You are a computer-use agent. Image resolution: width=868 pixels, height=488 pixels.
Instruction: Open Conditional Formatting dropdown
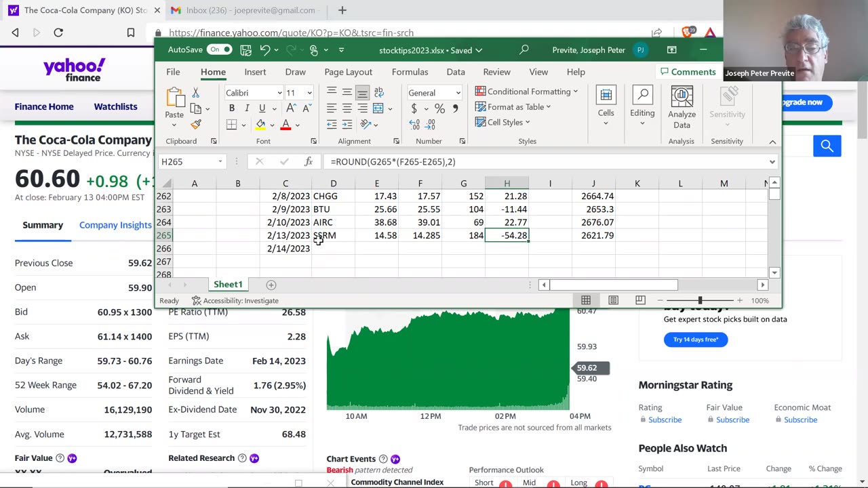526,91
